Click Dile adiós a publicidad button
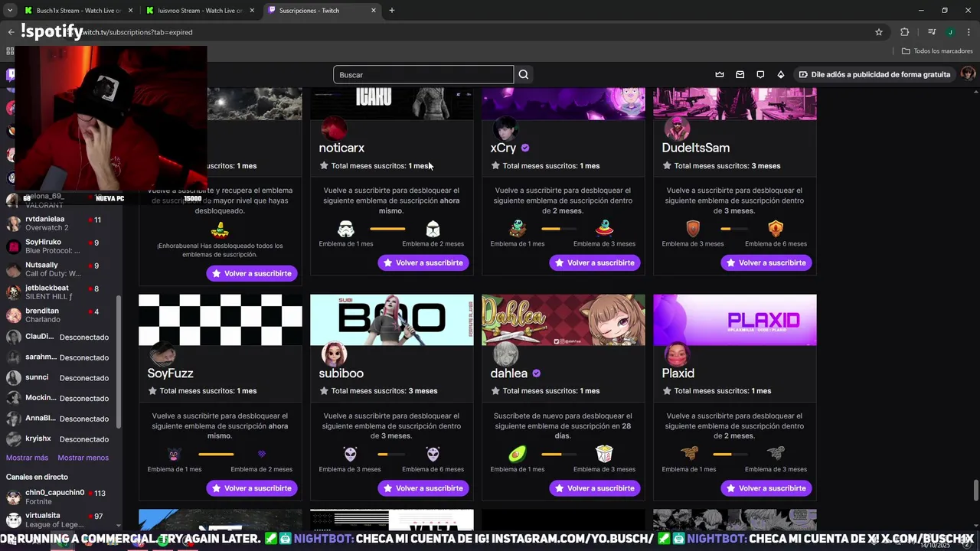The image size is (980, 551). tap(874, 74)
